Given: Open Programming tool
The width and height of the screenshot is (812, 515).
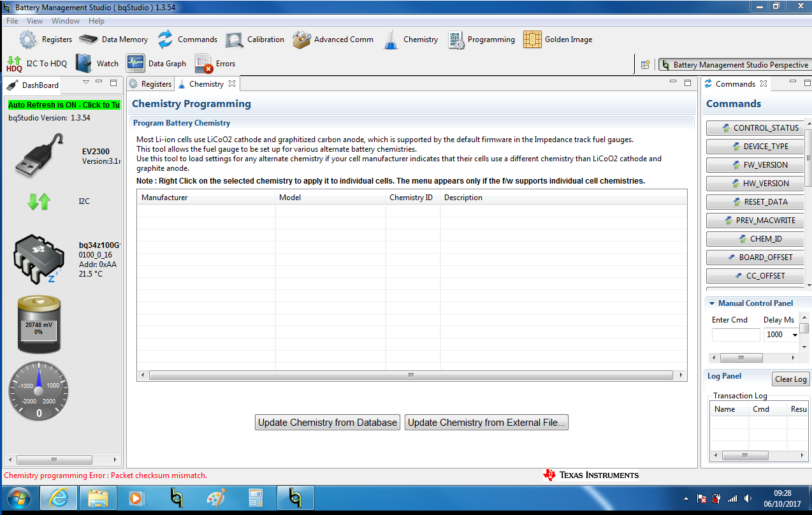Looking at the screenshot, I should click(x=482, y=40).
